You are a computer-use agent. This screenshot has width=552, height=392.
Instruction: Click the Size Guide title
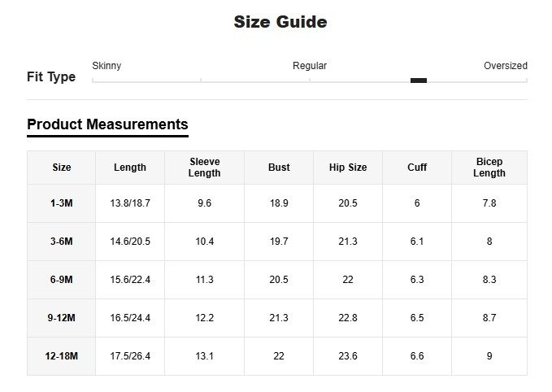coord(280,22)
